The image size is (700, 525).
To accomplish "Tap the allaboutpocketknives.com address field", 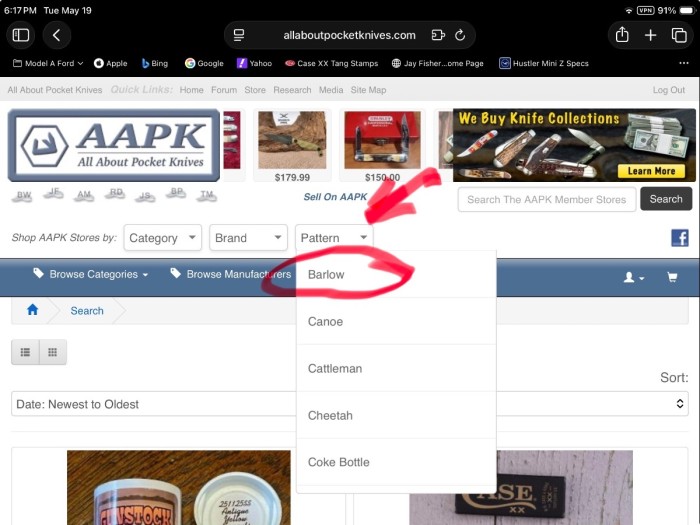I will (x=349, y=35).
